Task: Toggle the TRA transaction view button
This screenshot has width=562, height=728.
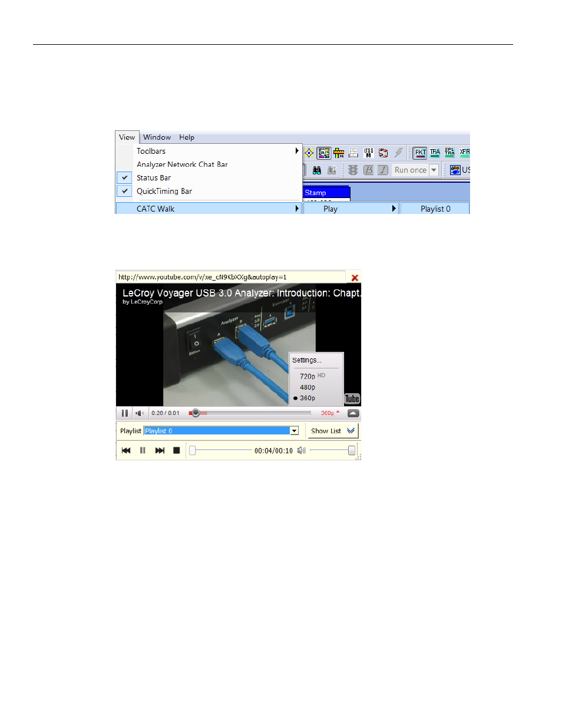Action: tap(435, 153)
